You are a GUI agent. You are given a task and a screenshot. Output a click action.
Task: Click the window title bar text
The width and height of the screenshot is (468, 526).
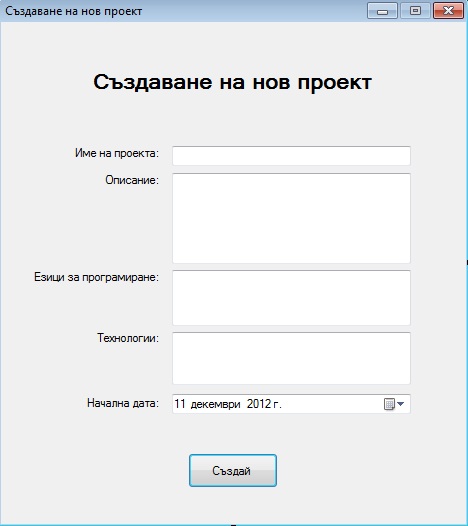73,11
